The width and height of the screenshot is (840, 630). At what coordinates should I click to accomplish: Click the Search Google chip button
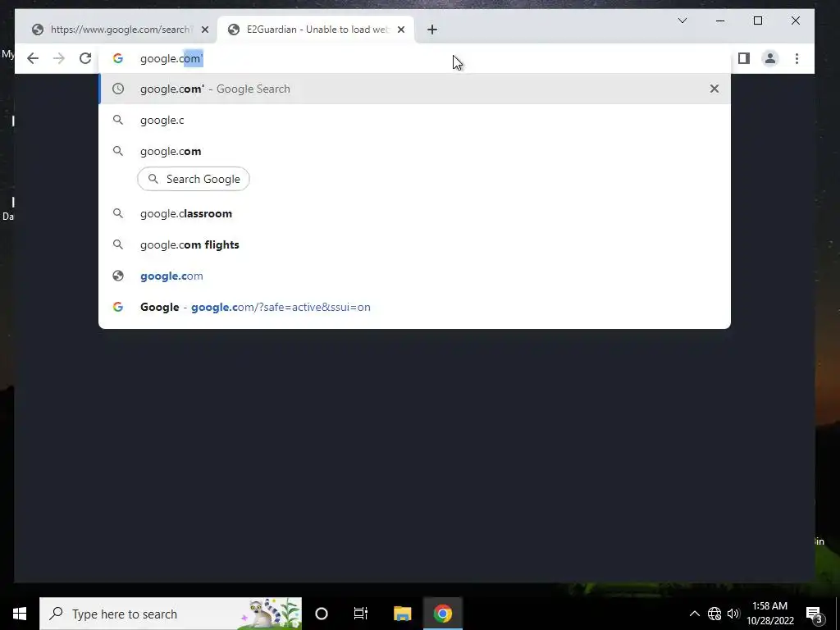pos(194,179)
